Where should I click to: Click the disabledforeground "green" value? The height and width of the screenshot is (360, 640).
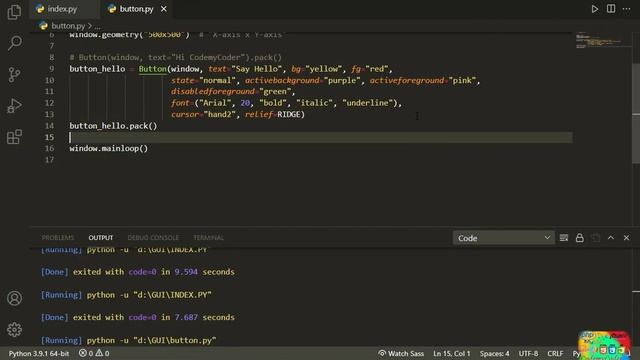(x=275, y=91)
